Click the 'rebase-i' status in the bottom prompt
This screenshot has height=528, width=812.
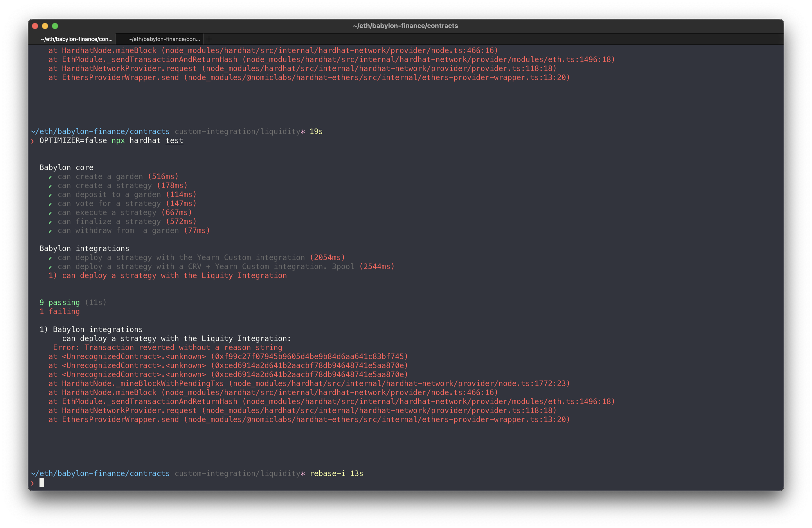(x=327, y=473)
